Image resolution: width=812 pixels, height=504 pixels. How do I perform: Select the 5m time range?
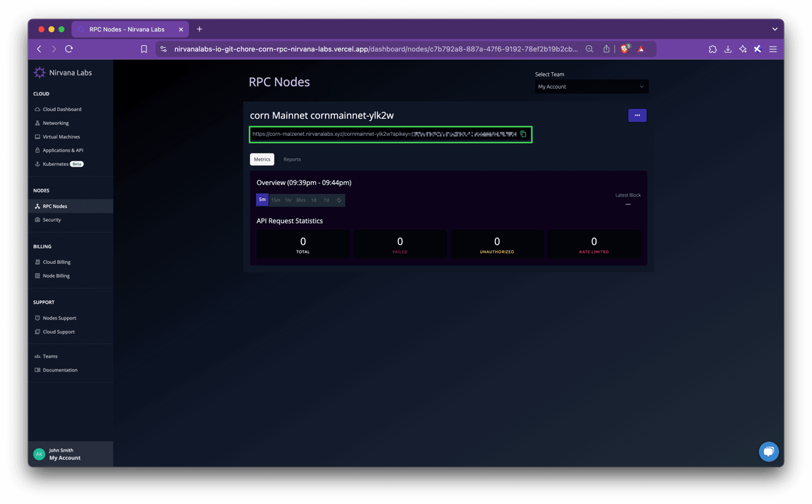(262, 199)
